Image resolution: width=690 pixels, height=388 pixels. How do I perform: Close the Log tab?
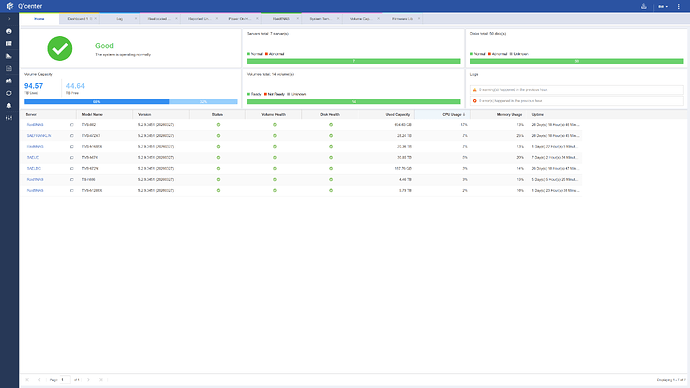(x=136, y=18)
